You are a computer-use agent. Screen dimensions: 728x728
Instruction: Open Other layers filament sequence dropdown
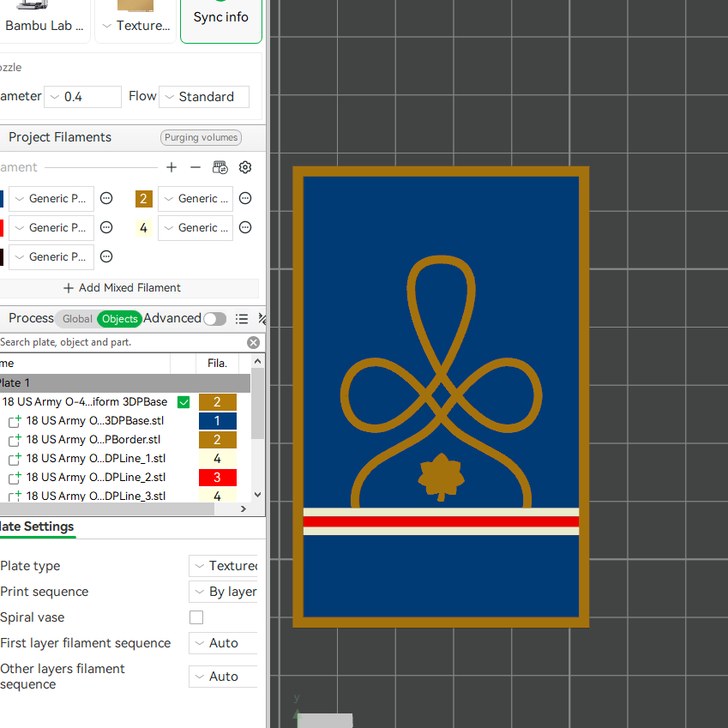point(223,677)
